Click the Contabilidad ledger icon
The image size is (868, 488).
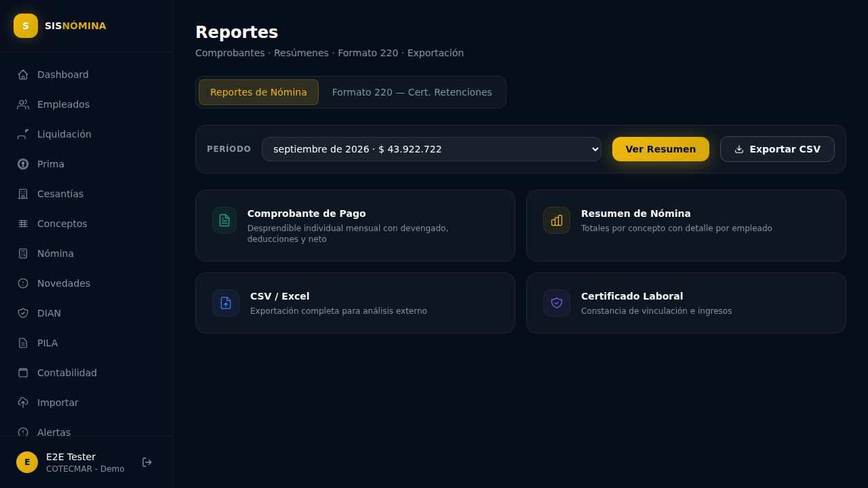23,373
